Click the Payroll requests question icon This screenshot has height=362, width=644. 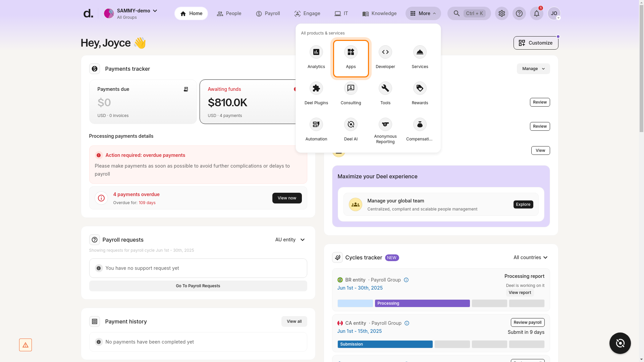pyautogui.click(x=95, y=240)
